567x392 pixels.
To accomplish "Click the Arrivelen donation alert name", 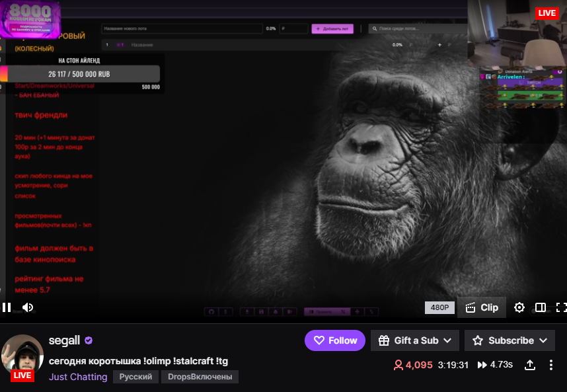I will click(x=511, y=77).
